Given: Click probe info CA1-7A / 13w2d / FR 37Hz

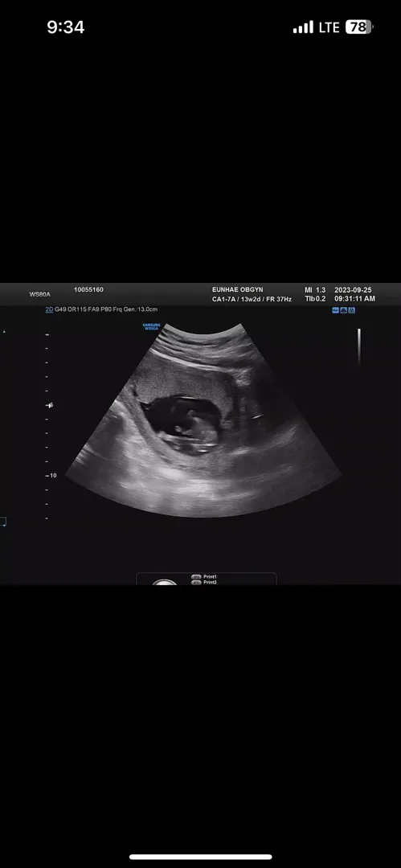Looking at the screenshot, I should pos(252,299).
